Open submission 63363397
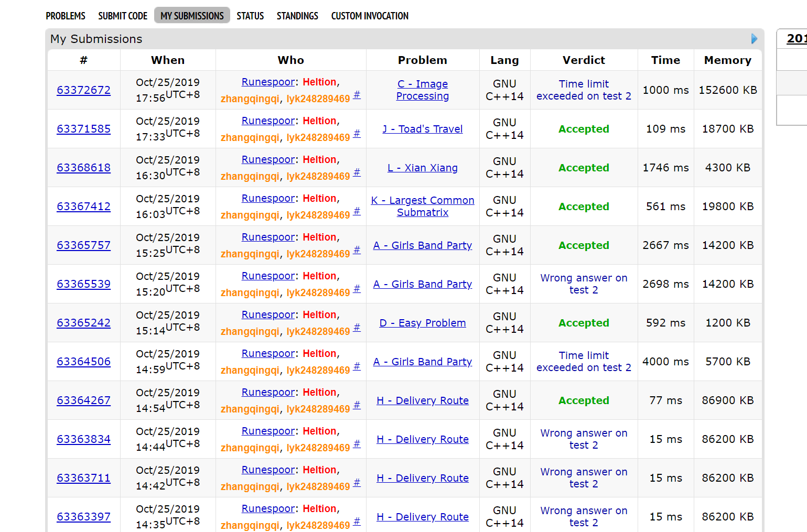Viewport: 807px width, 532px height. point(84,517)
